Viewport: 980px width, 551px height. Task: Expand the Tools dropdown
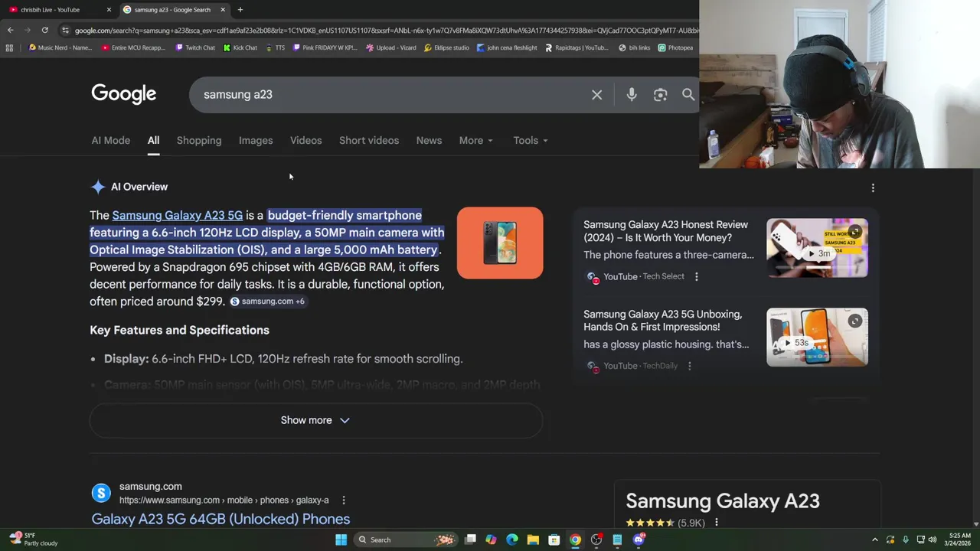[531, 141]
